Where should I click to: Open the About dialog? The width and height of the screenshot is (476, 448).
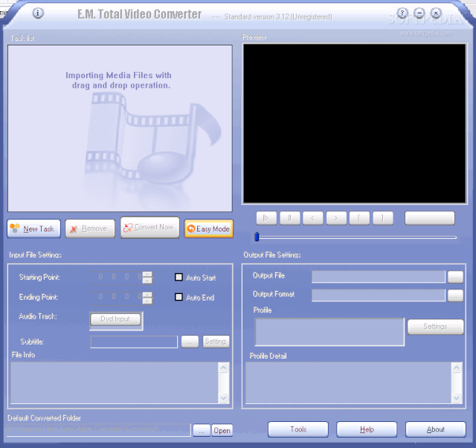tap(436, 429)
